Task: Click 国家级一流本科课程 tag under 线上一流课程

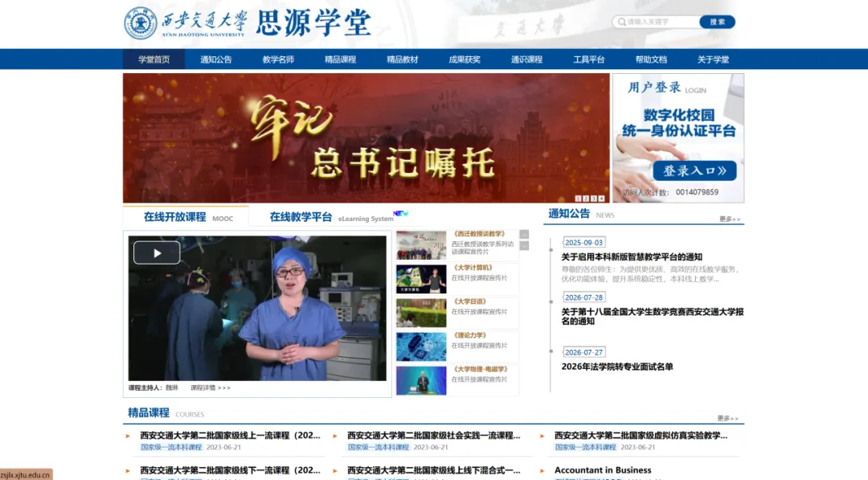Action: pos(171,447)
